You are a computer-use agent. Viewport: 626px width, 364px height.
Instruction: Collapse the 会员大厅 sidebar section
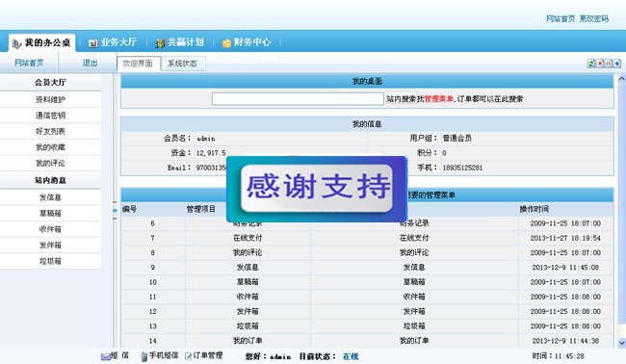[x=50, y=83]
